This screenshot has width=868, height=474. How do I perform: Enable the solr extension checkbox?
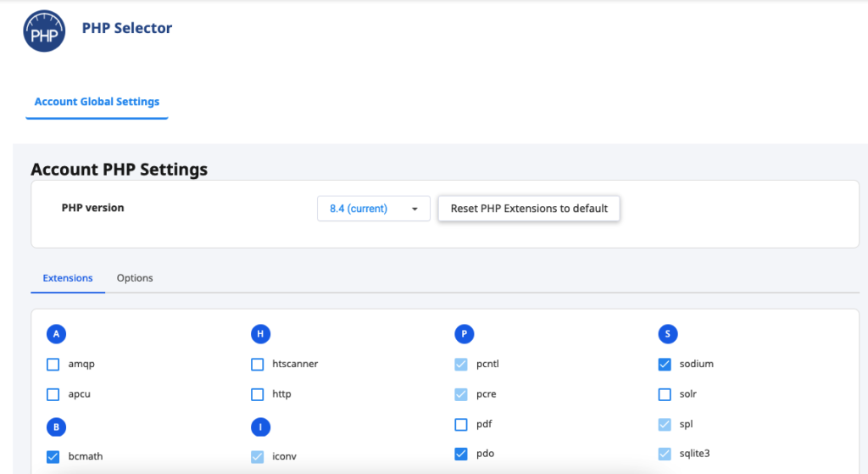coord(665,394)
